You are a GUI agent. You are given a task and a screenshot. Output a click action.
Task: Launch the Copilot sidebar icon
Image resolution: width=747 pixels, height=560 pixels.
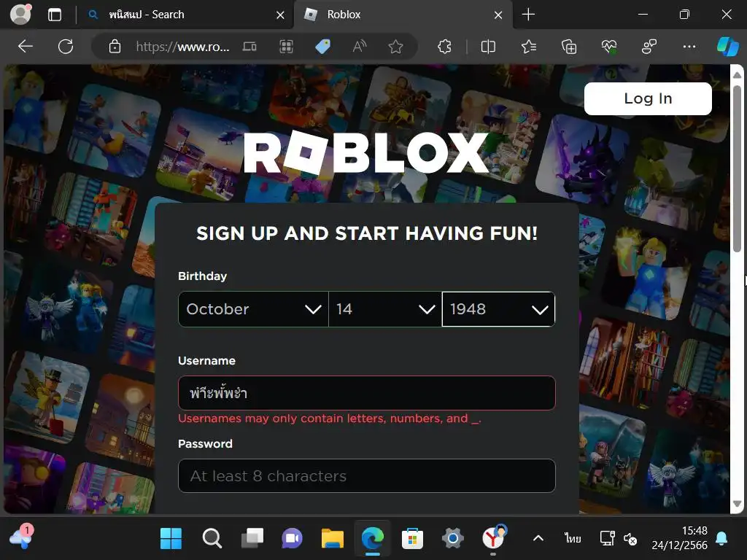728,47
